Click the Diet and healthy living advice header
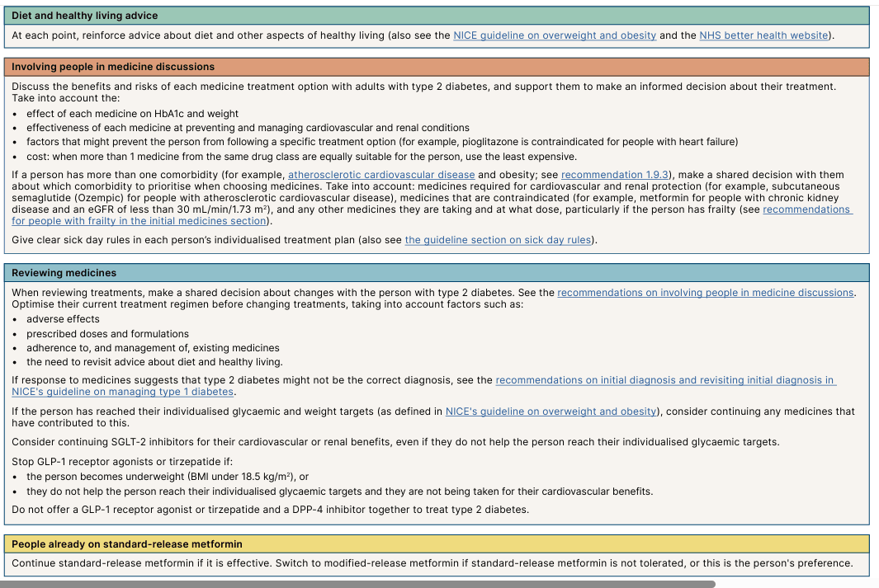This screenshot has height=588, width=879. [x=84, y=16]
